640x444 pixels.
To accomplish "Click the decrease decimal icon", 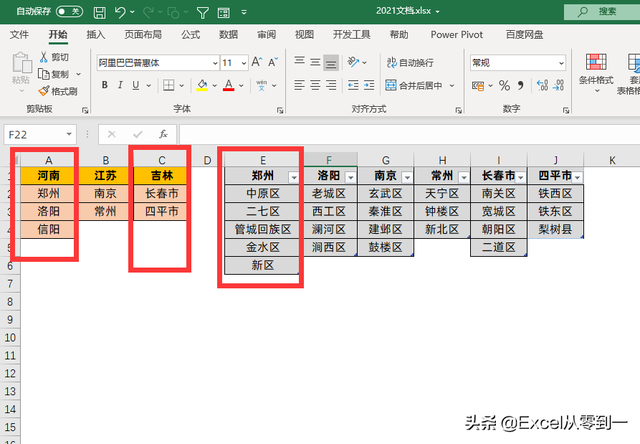I will tap(558, 85).
